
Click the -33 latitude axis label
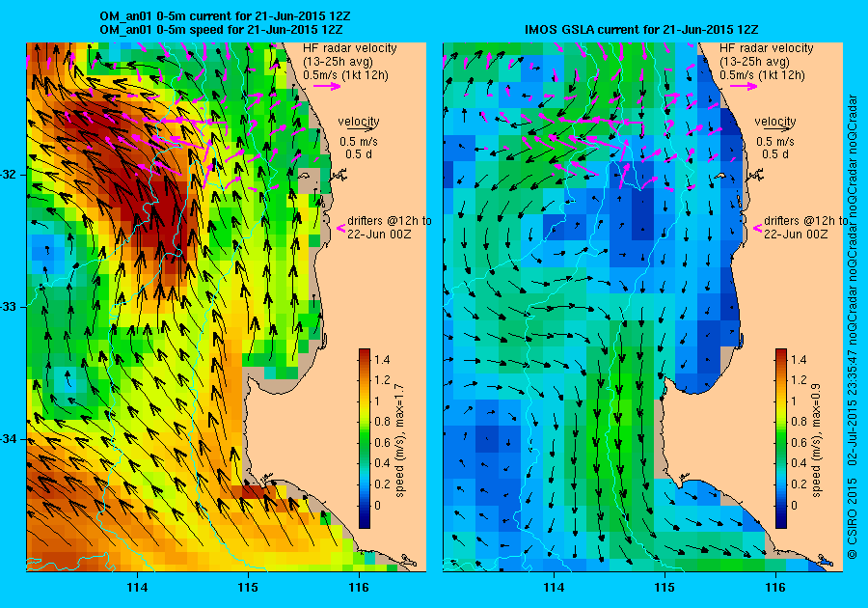[x=9, y=307]
